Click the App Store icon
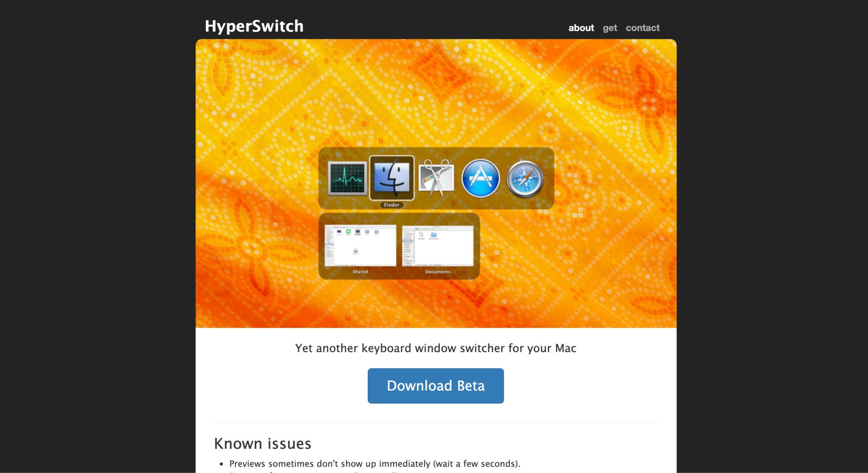The width and height of the screenshot is (868, 473). (x=480, y=178)
